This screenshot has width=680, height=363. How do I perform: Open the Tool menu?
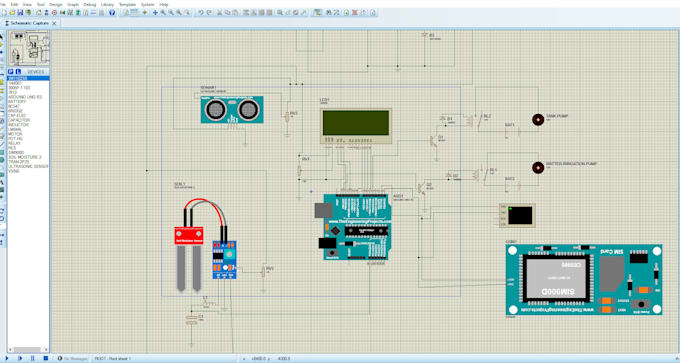41,4
